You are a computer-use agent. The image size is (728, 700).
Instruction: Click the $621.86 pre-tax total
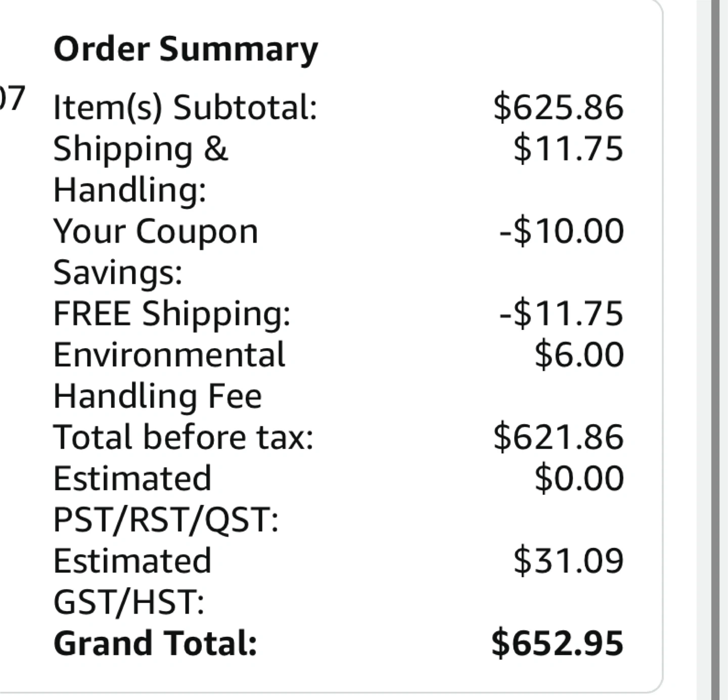coord(558,437)
